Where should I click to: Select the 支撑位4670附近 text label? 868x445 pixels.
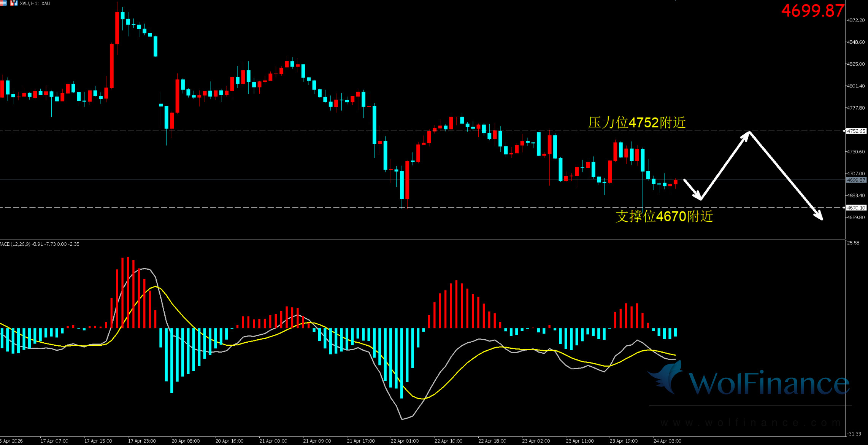pyautogui.click(x=664, y=216)
